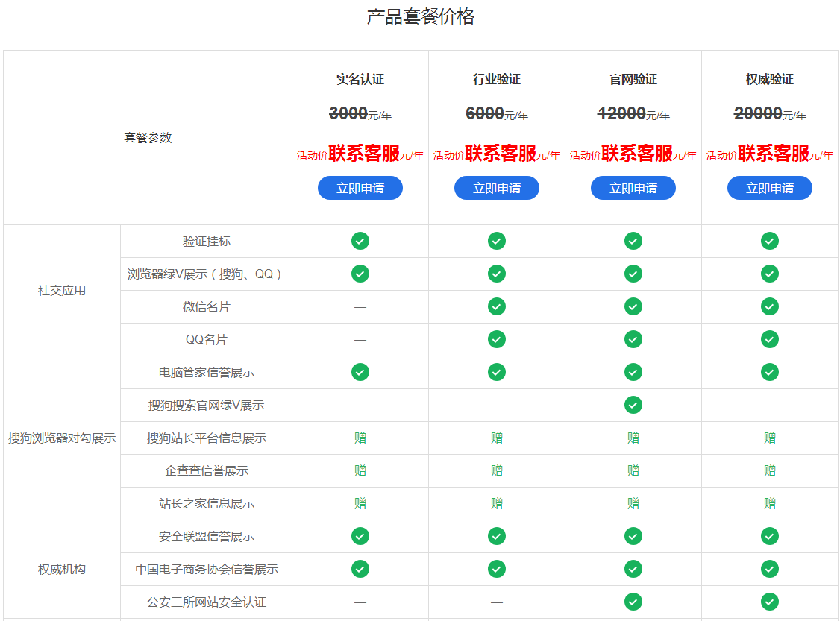
Task: Click 立即申请 under the 实名认证 plan
Action: [x=360, y=188]
